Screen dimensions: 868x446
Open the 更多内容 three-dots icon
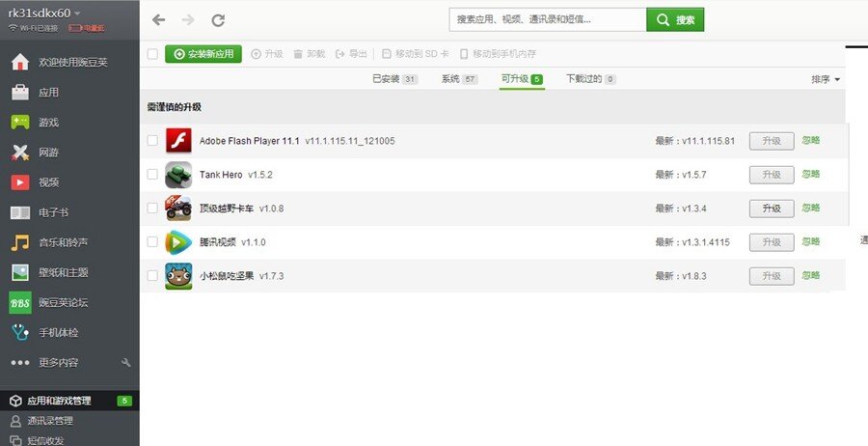20,363
